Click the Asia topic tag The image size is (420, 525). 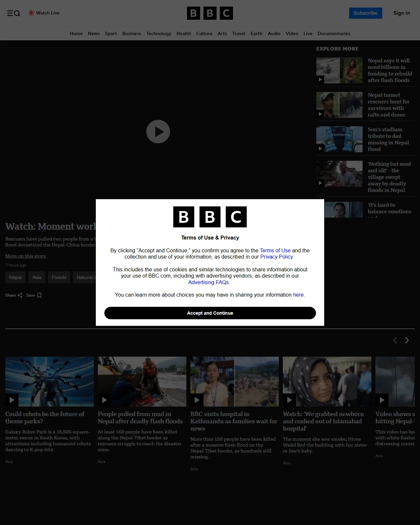click(x=37, y=277)
